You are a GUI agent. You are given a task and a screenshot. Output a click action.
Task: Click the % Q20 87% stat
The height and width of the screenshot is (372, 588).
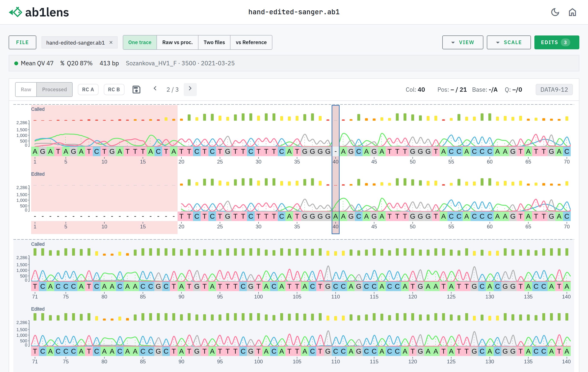77,63
